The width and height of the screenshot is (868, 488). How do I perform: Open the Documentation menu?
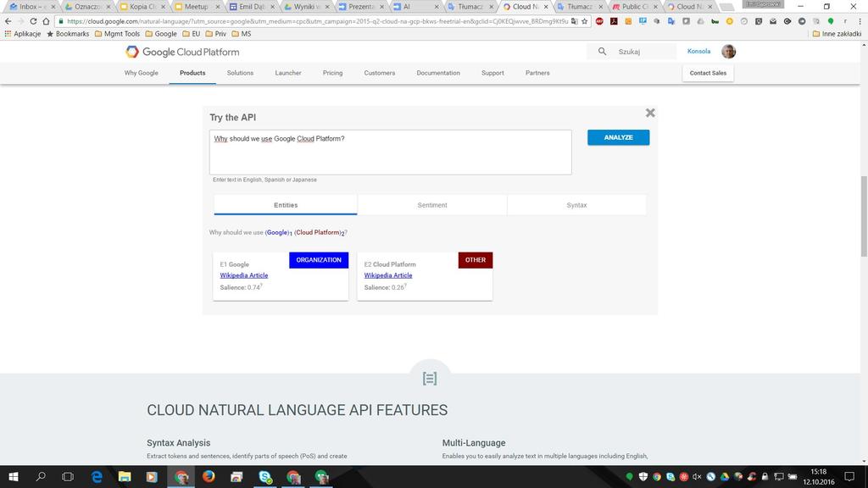tap(438, 73)
